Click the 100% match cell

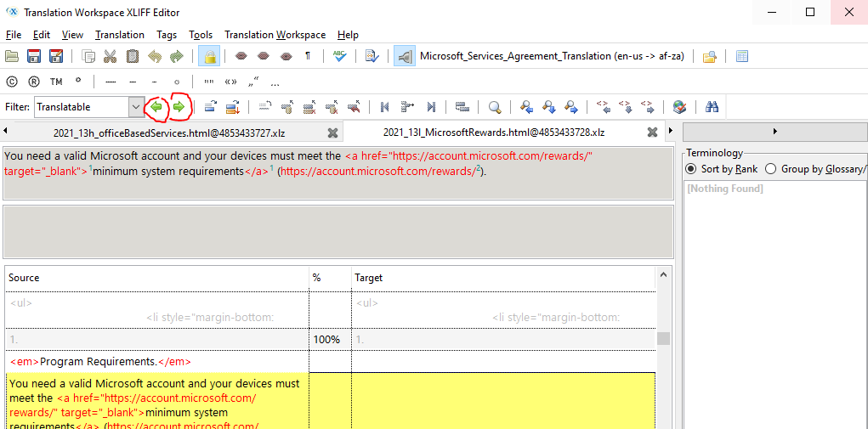click(330, 340)
